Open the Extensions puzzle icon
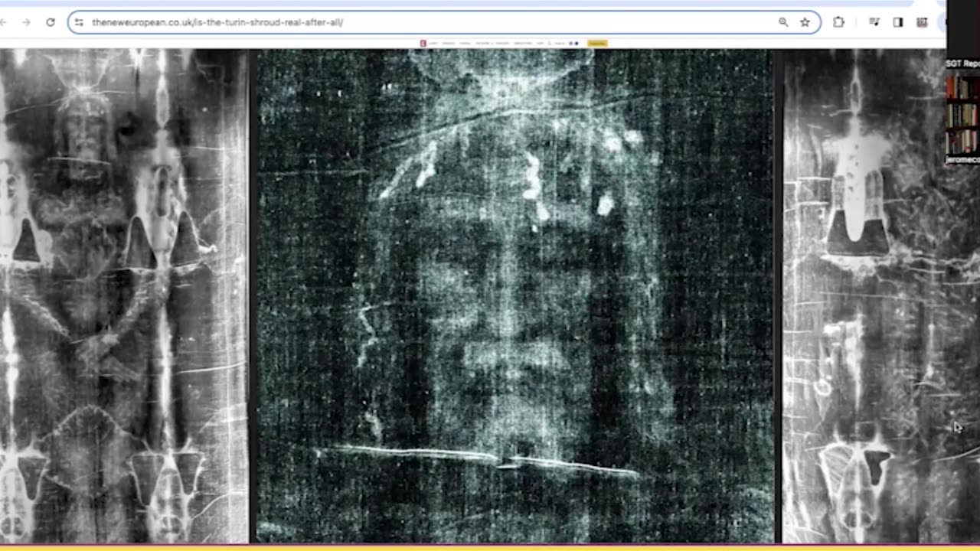Viewport: 980px width, 551px height. (838, 22)
